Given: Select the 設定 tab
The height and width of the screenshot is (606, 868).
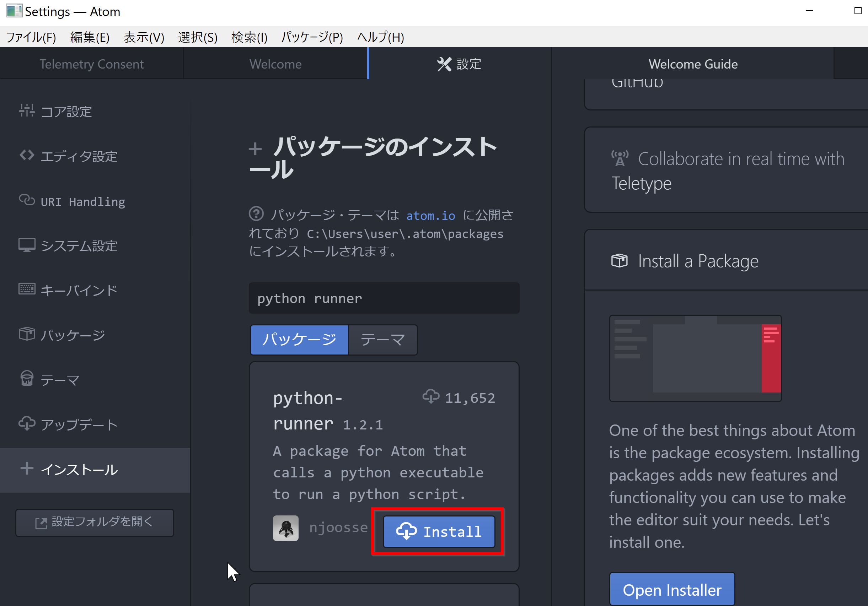Looking at the screenshot, I should 459,64.
